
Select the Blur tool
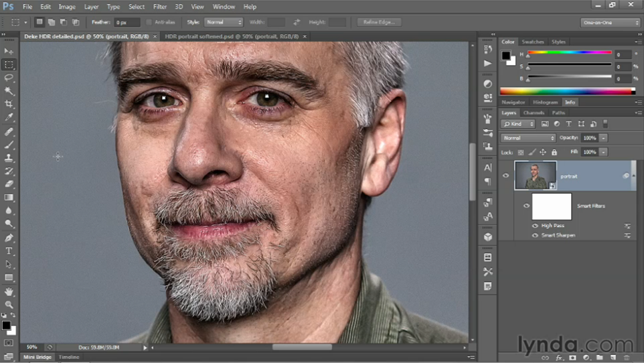pyautogui.click(x=9, y=210)
